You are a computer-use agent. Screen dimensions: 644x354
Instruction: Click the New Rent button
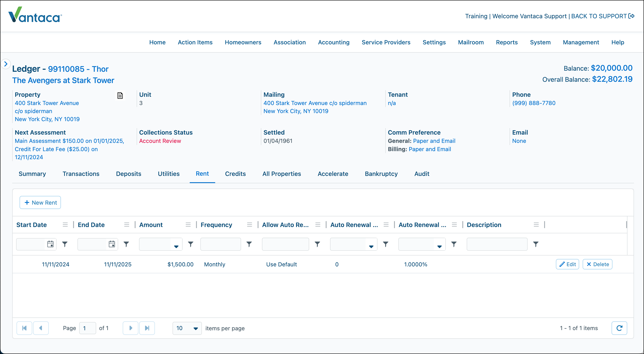coord(40,203)
